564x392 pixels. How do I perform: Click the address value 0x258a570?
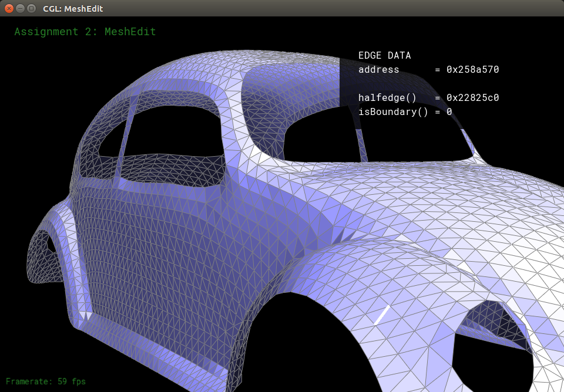click(x=472, y=70)
